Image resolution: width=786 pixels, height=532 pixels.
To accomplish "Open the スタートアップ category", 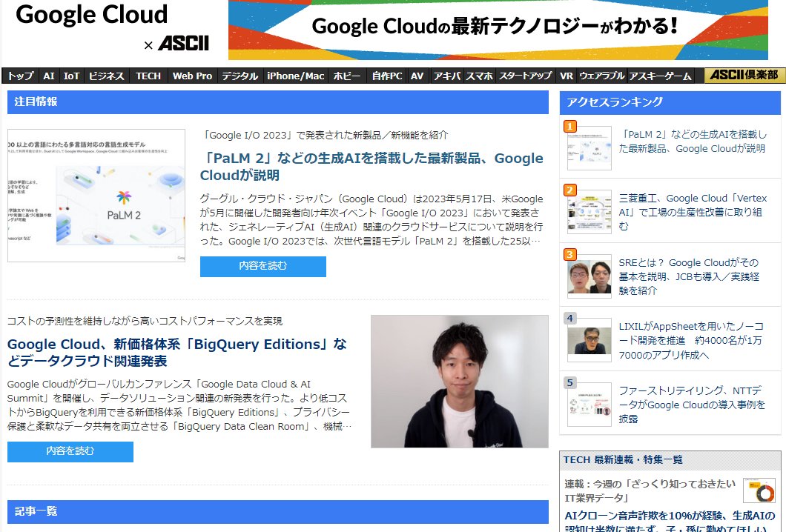I will click(x=528, y=76).
